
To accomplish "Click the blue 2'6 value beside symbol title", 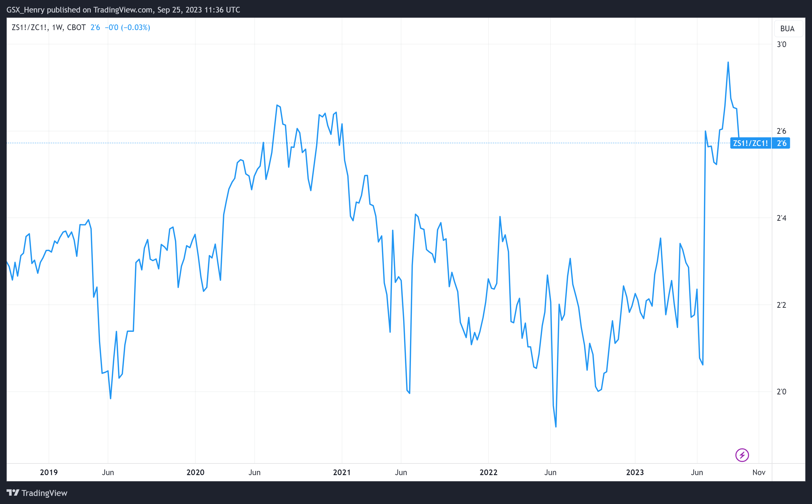I will point(95,27).
